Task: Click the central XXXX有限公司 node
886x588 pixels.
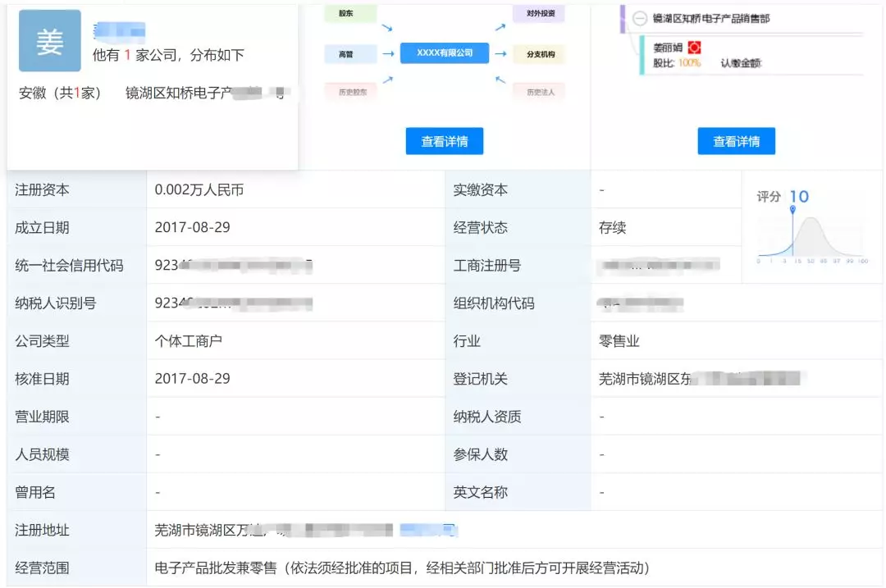Action: coord(445,52)
